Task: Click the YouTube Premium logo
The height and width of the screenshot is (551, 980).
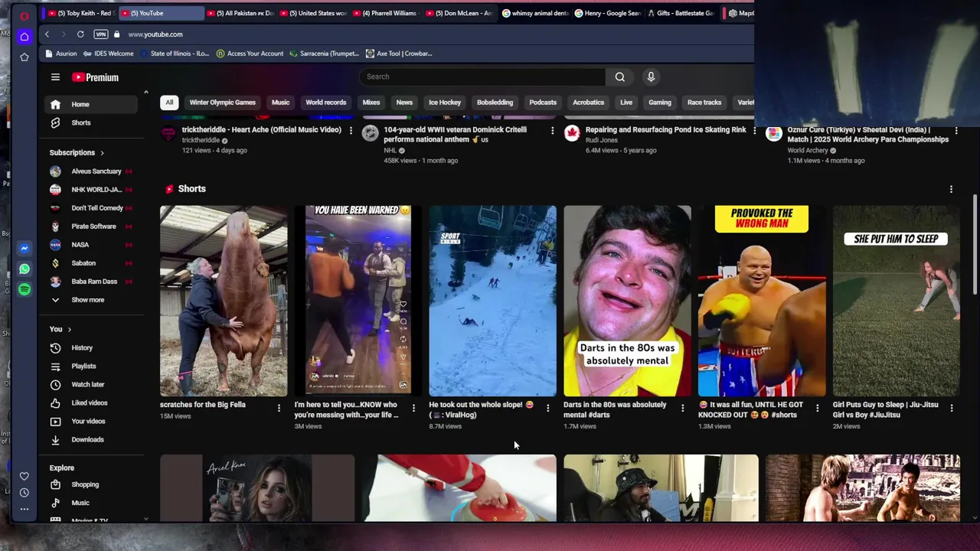Action: (96, 77)
